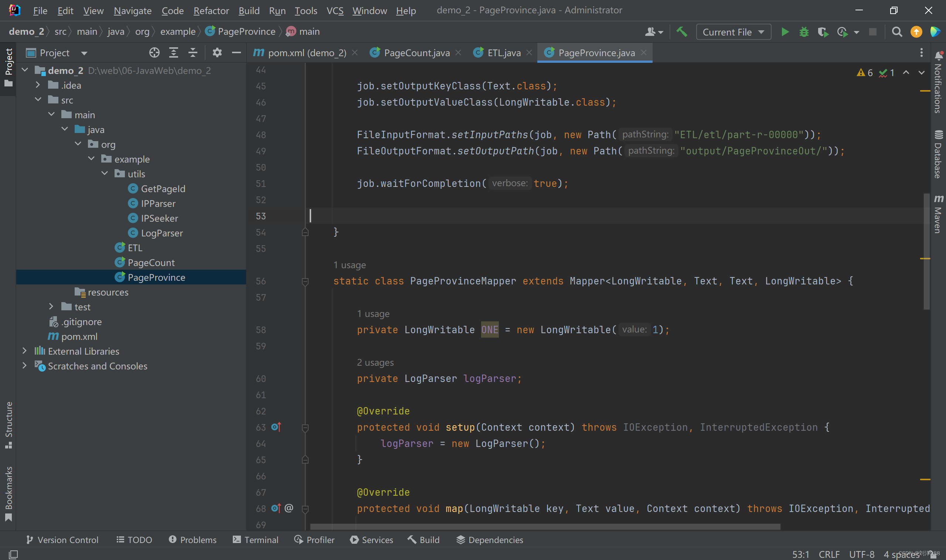Click the stop process square icon
946x560 pixels.
click(873, 32)
